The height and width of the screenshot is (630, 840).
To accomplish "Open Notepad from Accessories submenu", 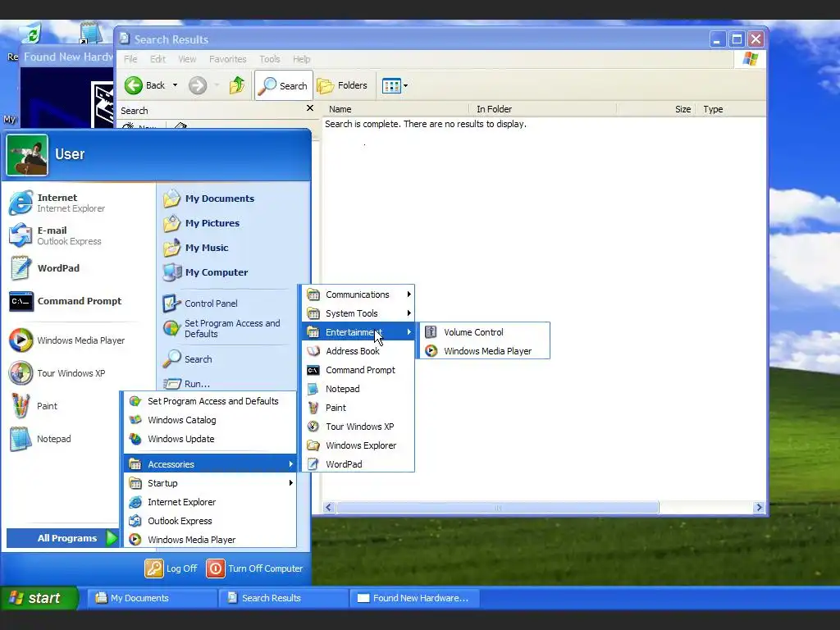I will click(x=358, y=389).
